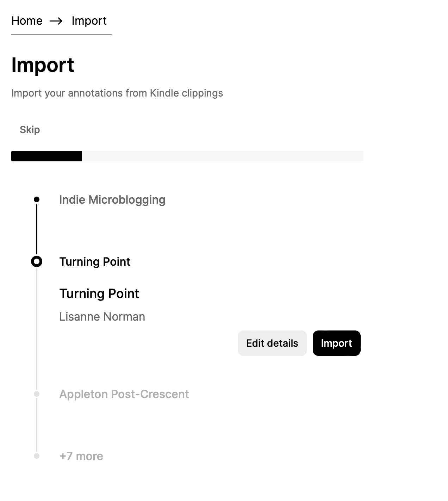This screenshot has width=448, height=501.
Task: Click the unfilled gray portion of progress bar
Action: point(222,156)
